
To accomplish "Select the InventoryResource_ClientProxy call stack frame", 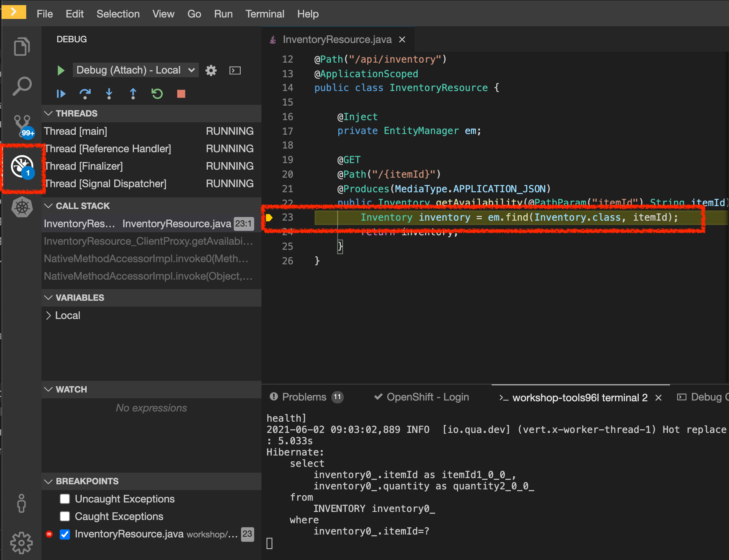I will click(x=148, y=241).
